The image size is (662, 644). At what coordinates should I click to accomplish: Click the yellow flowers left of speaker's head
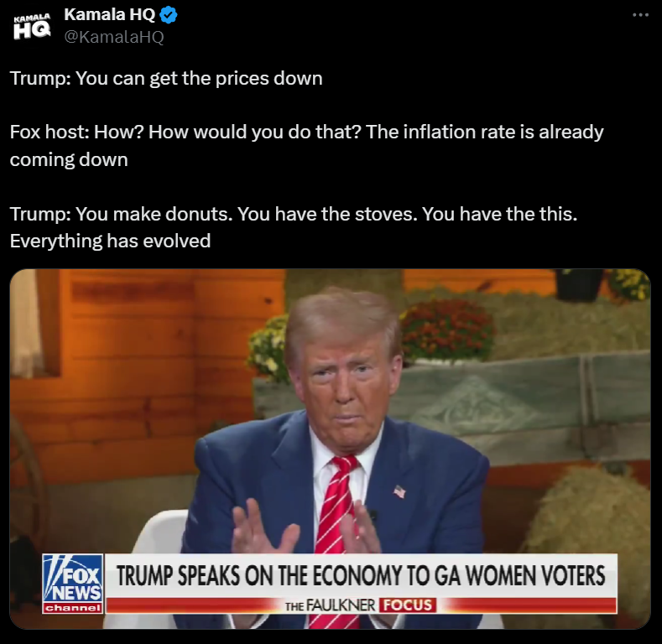point(268,348)
